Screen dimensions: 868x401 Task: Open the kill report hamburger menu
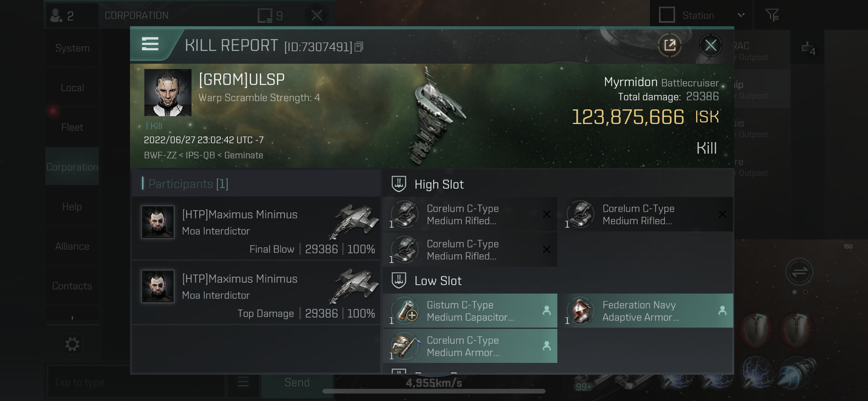[x=150, y=44]
